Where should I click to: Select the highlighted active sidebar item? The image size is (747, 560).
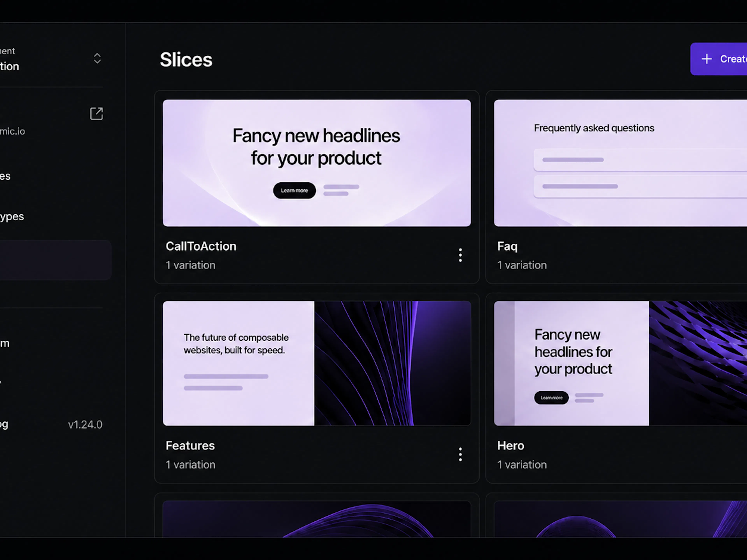(55, 260)
